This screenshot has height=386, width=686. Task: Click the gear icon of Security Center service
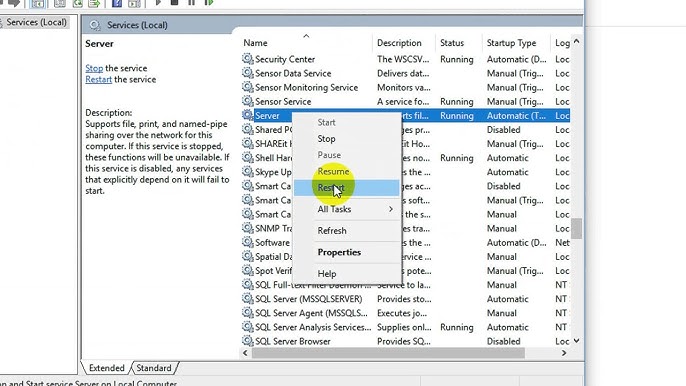click(248, 59)
